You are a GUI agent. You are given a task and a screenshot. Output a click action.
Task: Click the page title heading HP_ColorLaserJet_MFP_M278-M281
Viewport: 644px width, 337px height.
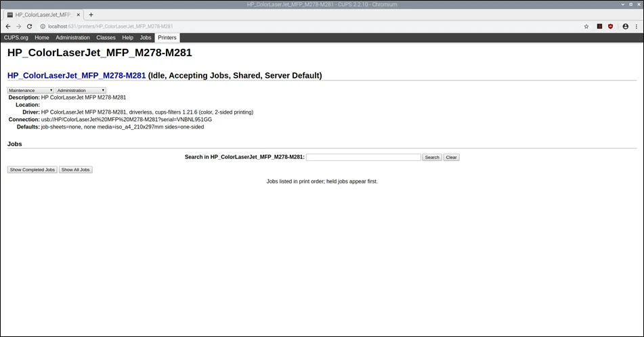pyautogui.click(x=100, y=53)
